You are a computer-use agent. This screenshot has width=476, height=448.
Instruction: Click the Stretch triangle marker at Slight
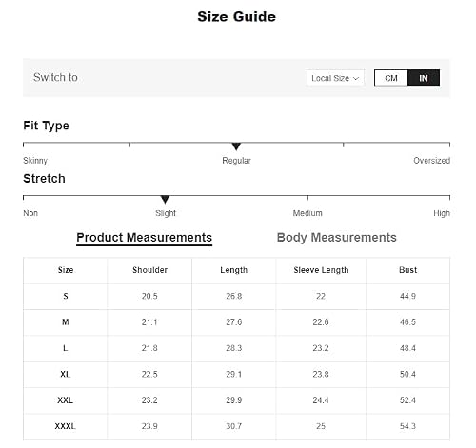pos(165,199)
